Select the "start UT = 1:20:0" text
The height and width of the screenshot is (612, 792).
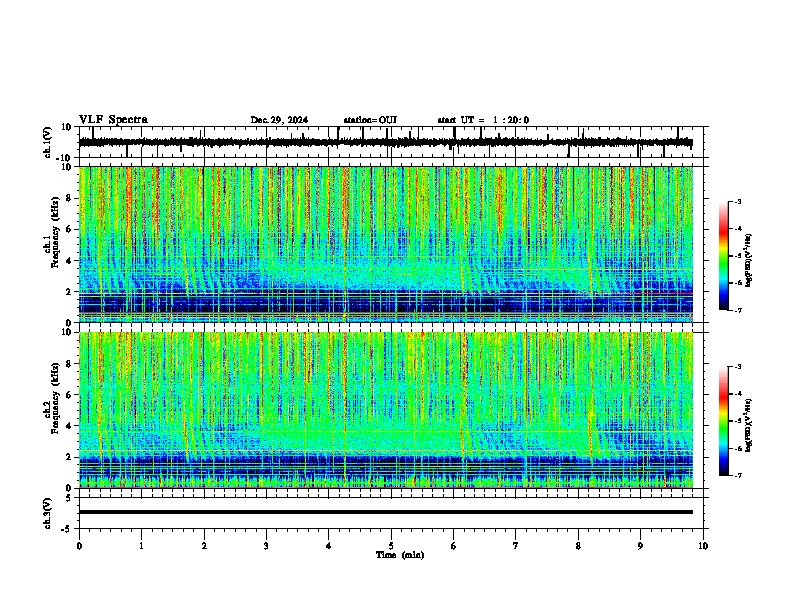483,120
